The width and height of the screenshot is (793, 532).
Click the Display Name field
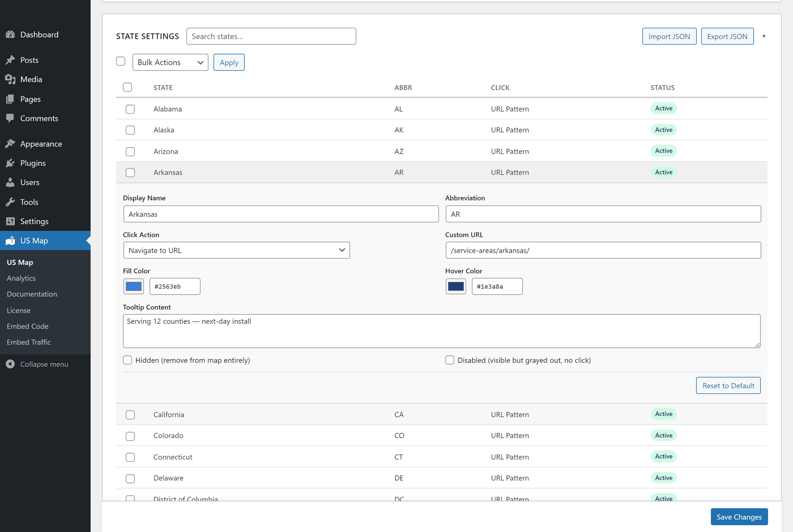[281, 214]
